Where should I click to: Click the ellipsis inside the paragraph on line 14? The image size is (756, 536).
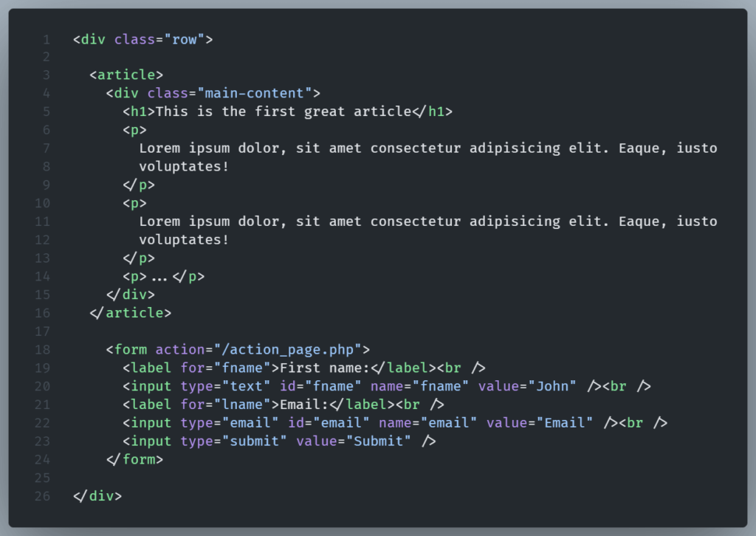pyautogui.click(x=159, y=277)
